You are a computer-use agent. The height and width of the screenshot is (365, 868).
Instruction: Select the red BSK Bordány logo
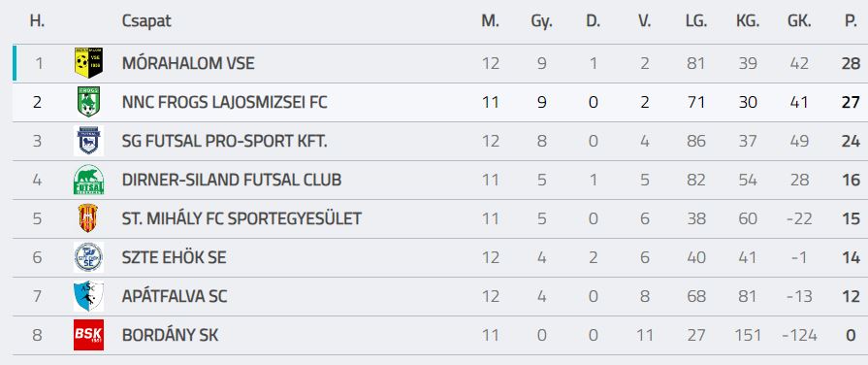pyautogui.click(x=88, y=335)
